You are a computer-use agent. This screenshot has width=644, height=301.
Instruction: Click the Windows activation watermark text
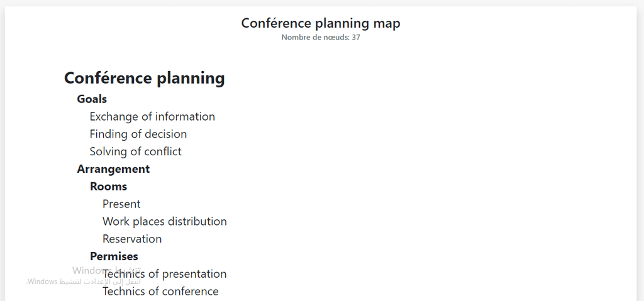(84, 276)
